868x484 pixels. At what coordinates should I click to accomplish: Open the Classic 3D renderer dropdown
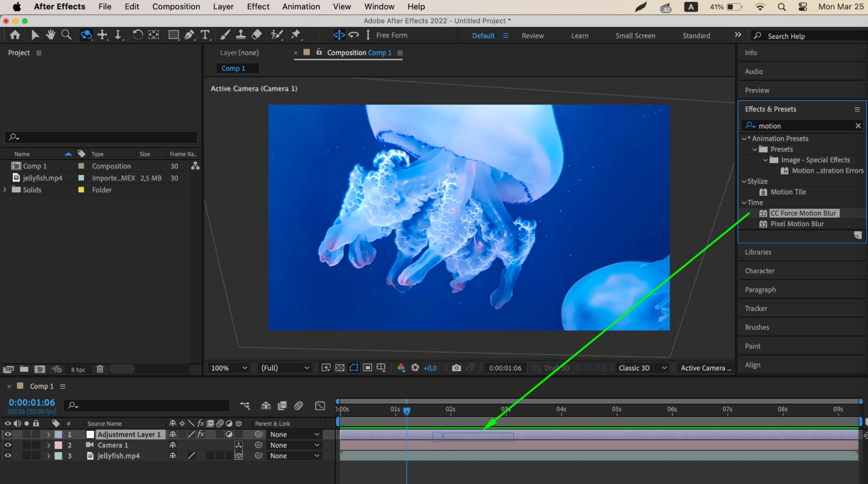(x=642, y=368)
